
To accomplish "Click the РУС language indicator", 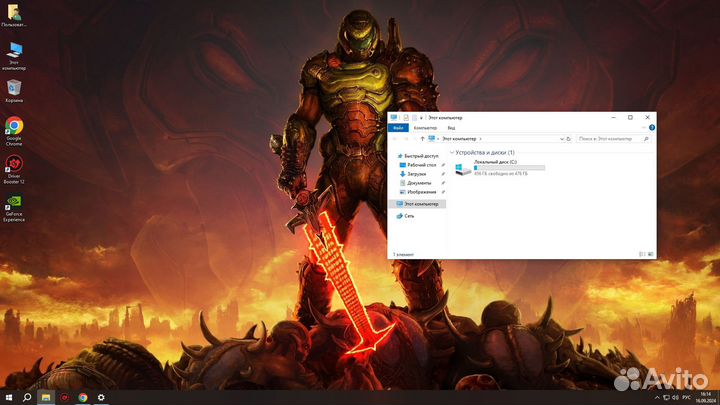I will [686, 398].
